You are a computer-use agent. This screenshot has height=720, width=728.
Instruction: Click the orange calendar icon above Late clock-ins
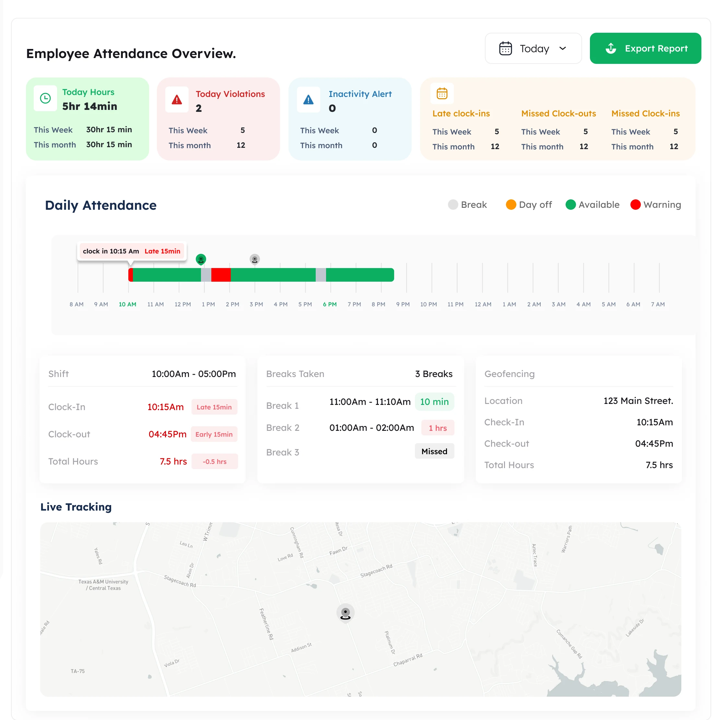click(x=441, y=93)
